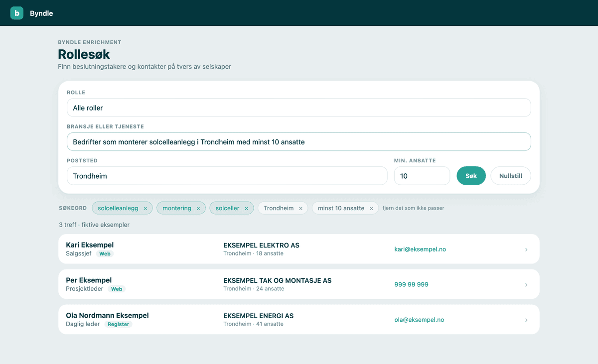Click the Web badge next to Salgssjef
The height and width of the screenshot is (364, 598).
pos(105,253)
